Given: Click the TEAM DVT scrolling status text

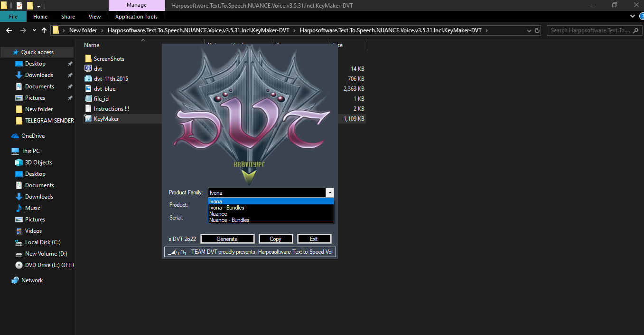Looking at the screenshot, I should coord(250,252).
